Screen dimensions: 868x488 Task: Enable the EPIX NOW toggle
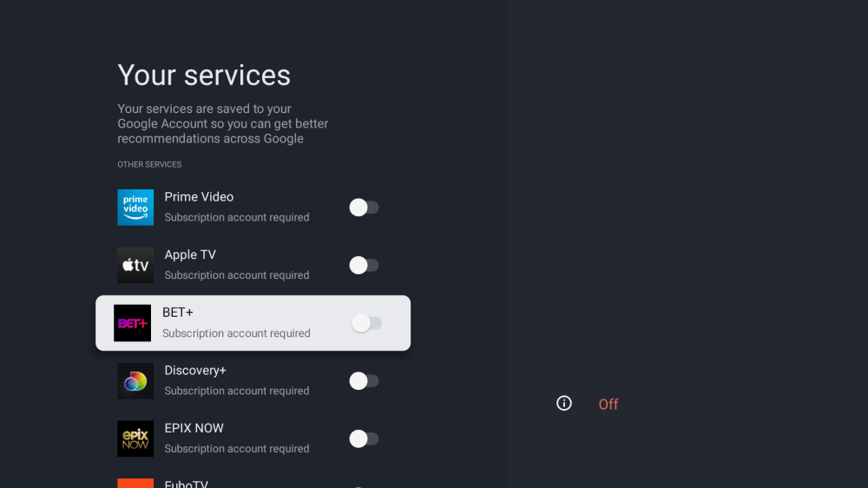364,439
